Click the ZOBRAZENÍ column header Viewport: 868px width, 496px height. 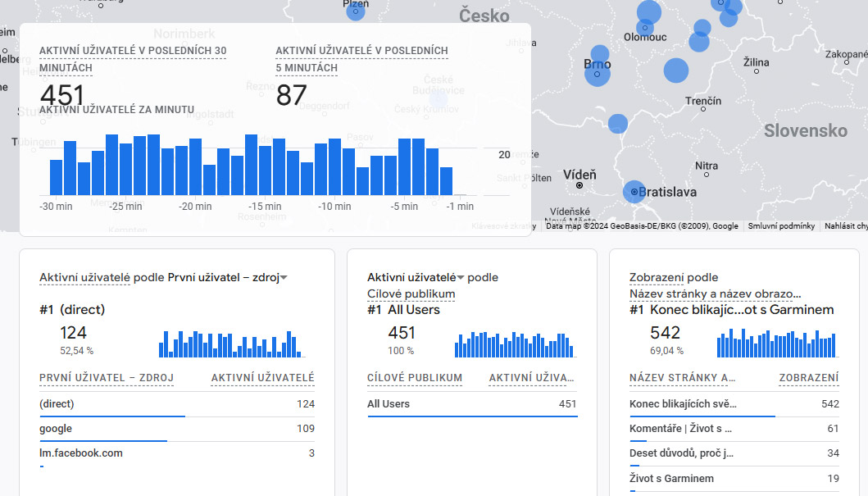click(x=809, y=378)
